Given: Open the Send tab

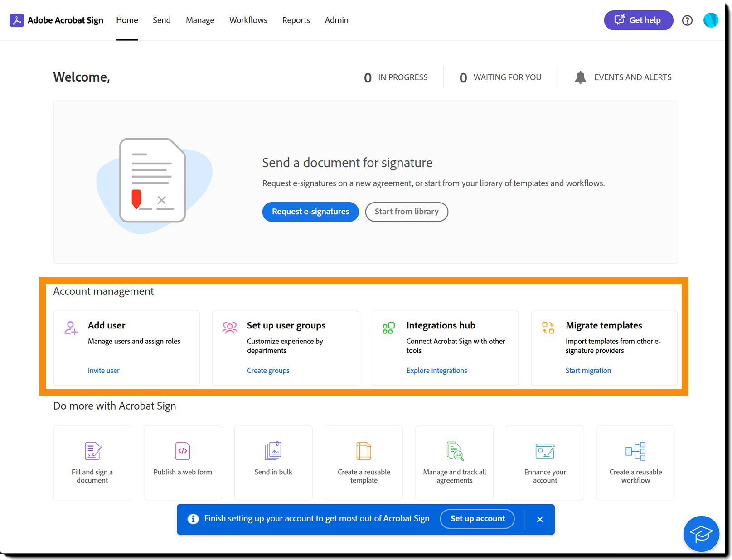Looking at the screenshot, I should pos(162,20).
